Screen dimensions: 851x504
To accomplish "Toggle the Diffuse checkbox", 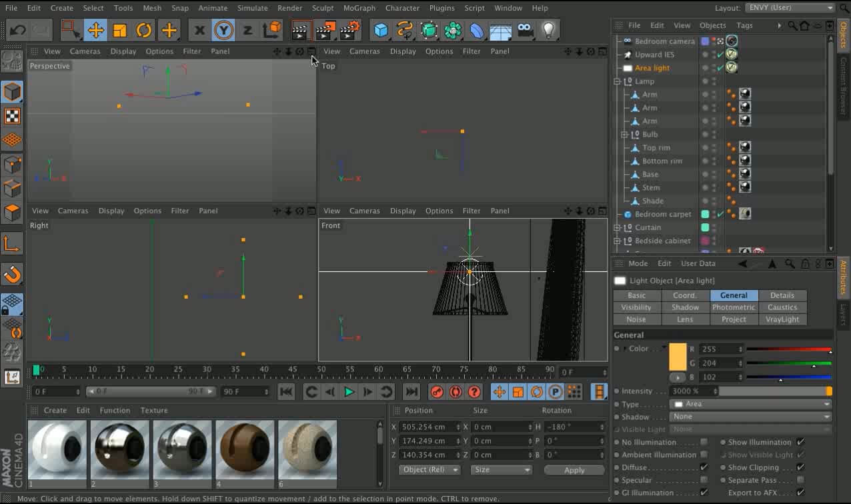I will point(704,467).
